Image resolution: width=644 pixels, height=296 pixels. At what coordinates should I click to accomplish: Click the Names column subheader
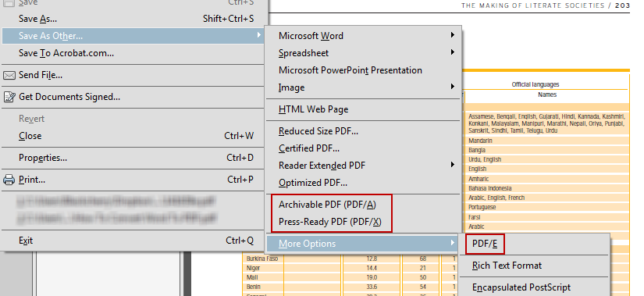[x=547, y=95]
